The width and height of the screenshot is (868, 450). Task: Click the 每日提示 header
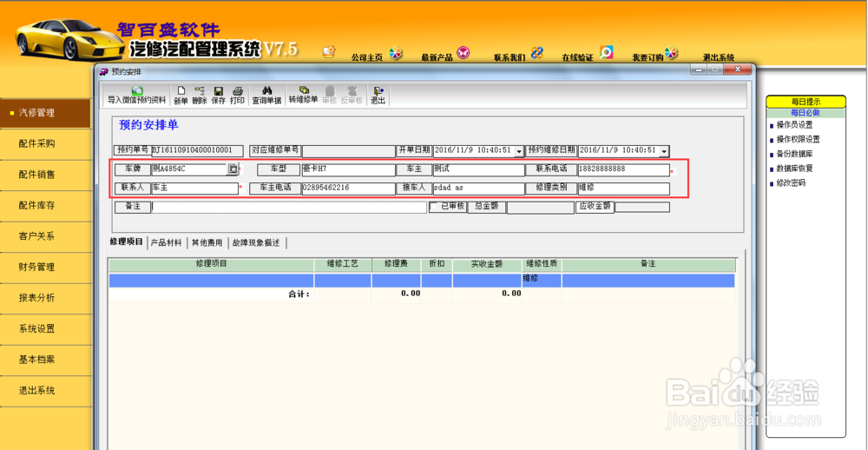tap(806, 102)
